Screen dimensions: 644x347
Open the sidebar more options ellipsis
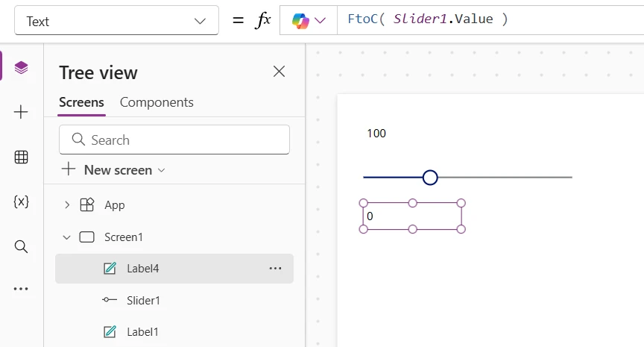click(x=21, y=289)
